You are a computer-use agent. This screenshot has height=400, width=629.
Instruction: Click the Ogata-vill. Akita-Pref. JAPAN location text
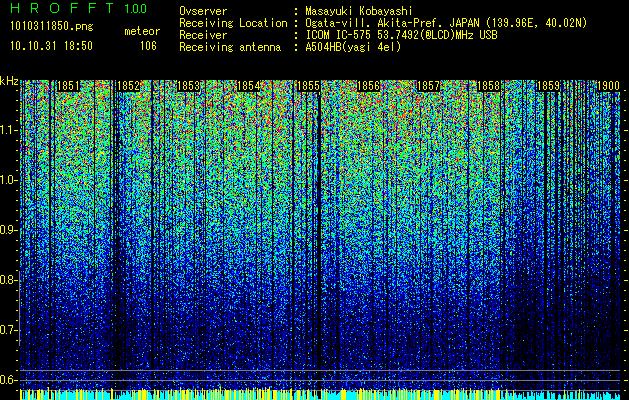446,23
